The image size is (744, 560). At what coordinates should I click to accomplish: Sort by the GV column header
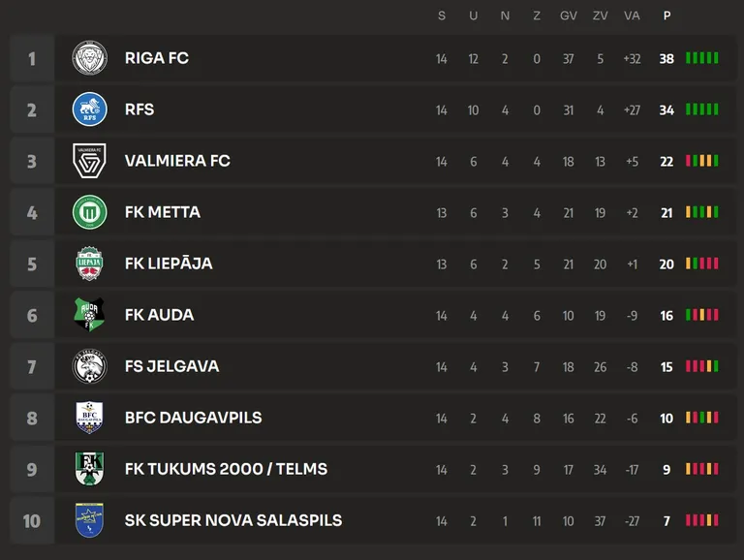pyautogui.click(x=569, y=16)
